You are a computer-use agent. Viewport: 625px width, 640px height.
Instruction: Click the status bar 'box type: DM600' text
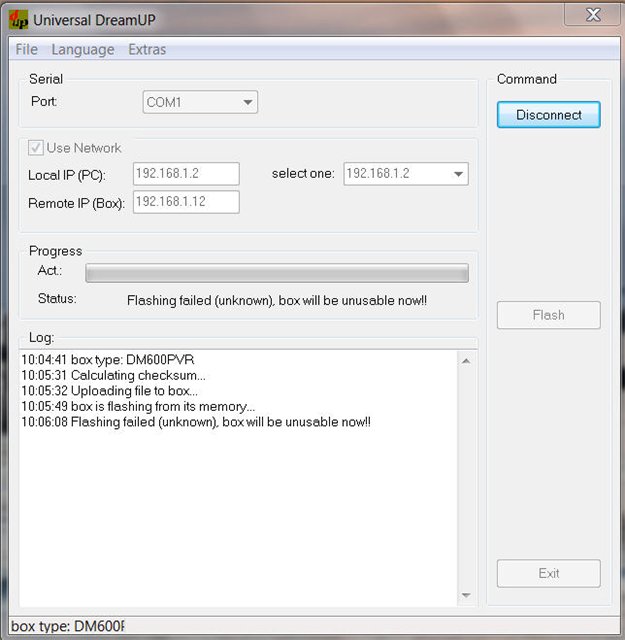tap(68, 626)
